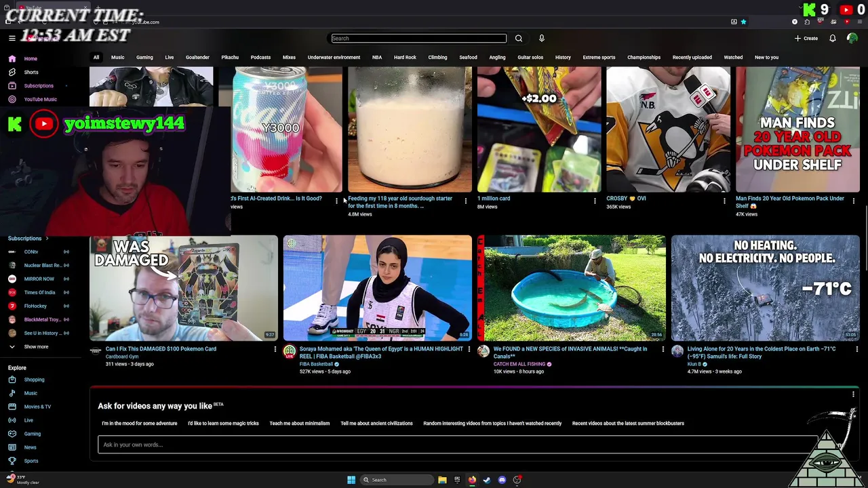The height and width of the screenshot is (488, 868).
Task: Open options menu for DAMAGED Pokemon Card video
Action: pyautogui.click(x=275, y=350)
